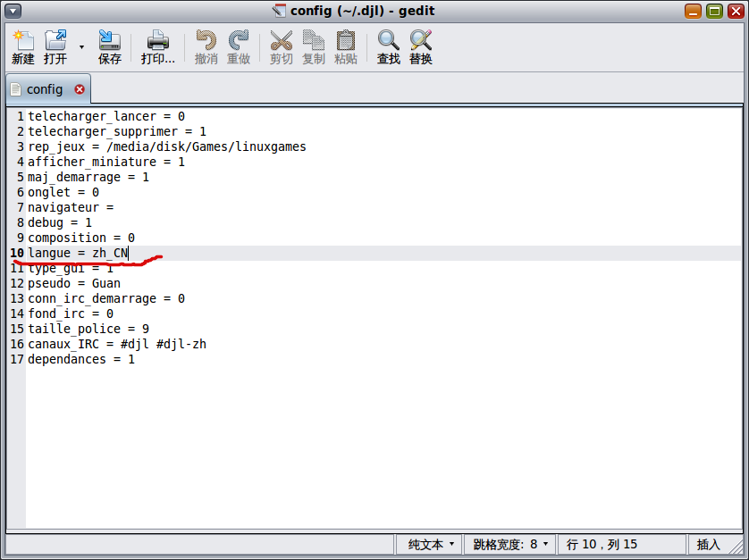Cut selection using the scissors icon
This screenshot has width=749, height=560.
[x=281, y=47]
